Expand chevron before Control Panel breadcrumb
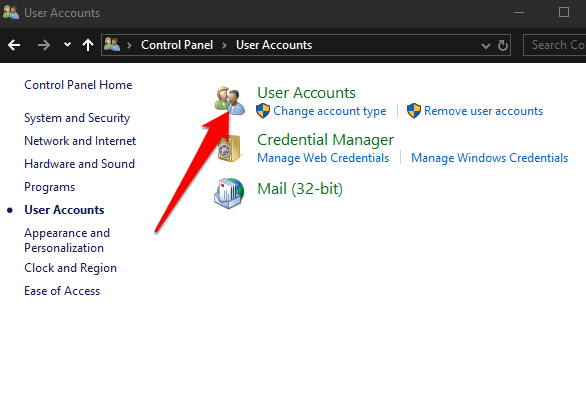 129,45
